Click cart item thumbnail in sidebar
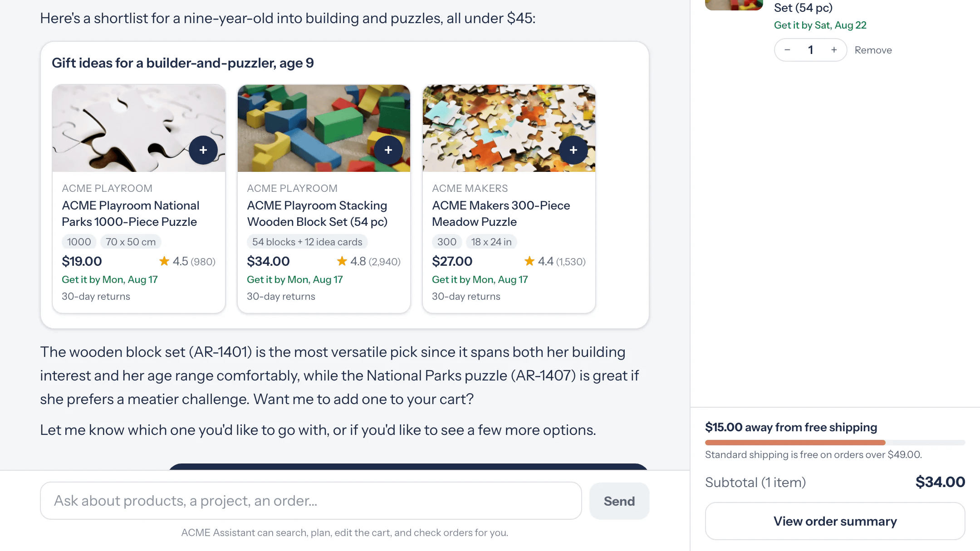The width and height of the screenshot is (980, 551). coord(734,5)
